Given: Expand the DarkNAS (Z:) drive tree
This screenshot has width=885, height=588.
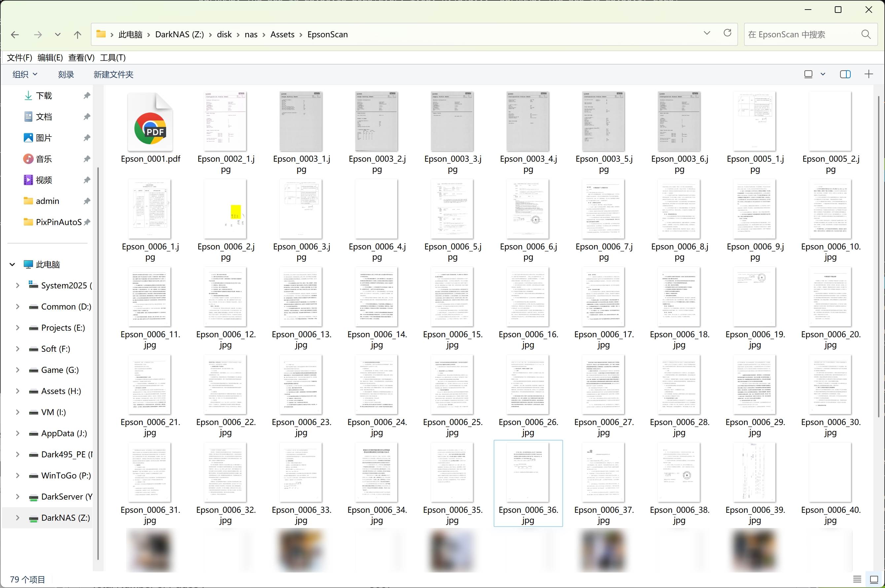Looking at the screenshot, I should [x=17, y=518].
